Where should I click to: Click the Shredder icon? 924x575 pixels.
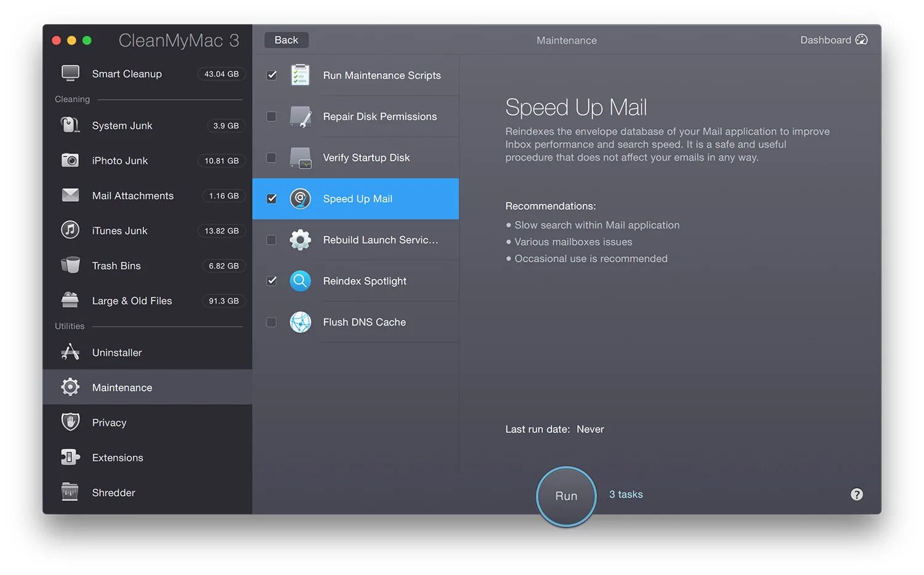(x=70, y=493)
